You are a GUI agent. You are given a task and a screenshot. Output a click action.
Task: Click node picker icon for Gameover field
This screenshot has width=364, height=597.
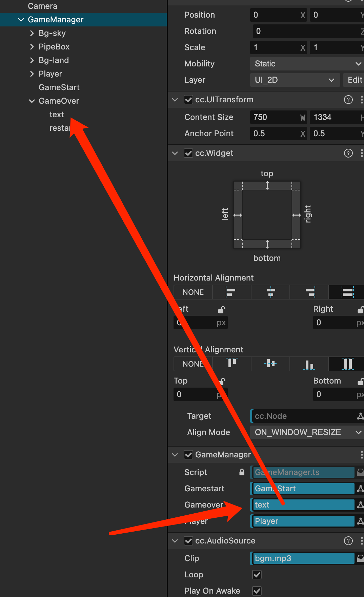click(x=360, y=505)
